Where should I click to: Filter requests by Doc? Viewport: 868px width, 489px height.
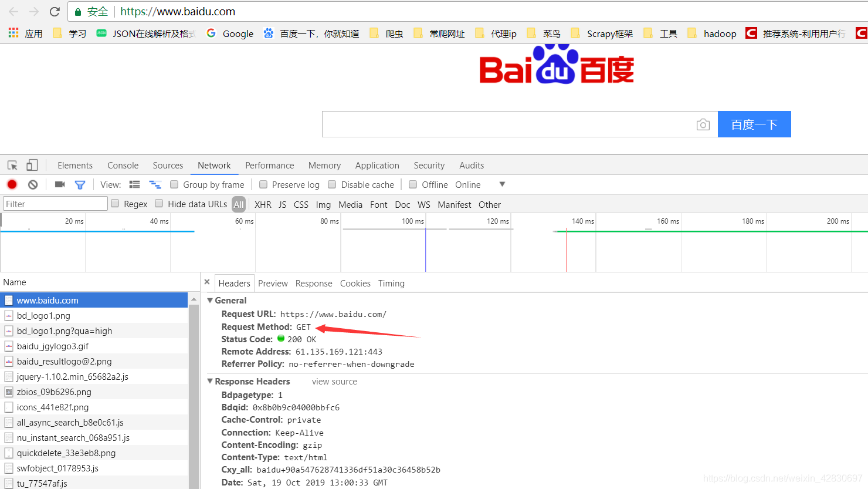point(402,205)
